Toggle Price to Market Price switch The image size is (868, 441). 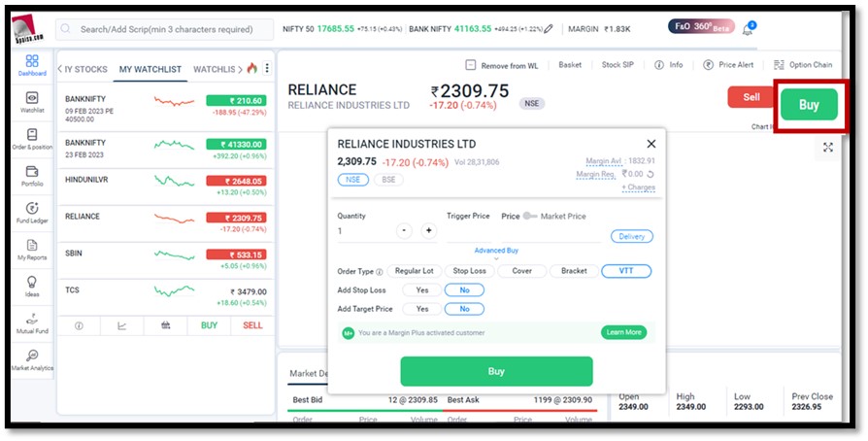coord(530,216)
